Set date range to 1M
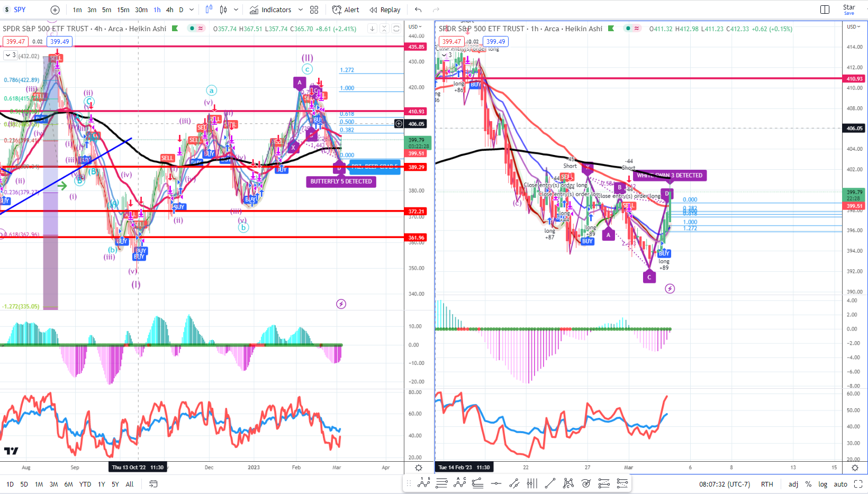The image size is (868, 494). coord(39,484)
